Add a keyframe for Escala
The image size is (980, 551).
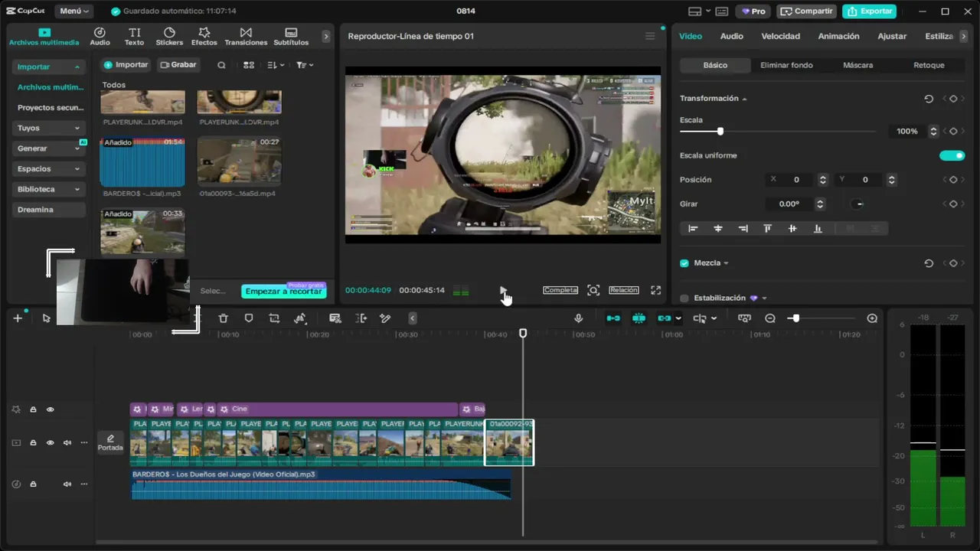coord(953,132)
